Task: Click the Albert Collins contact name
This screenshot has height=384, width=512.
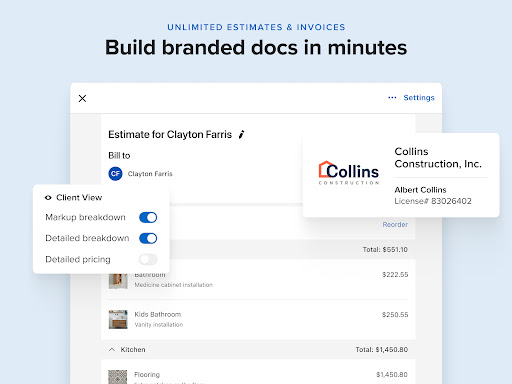Action: pyautogui.click(x=420, y=190)
